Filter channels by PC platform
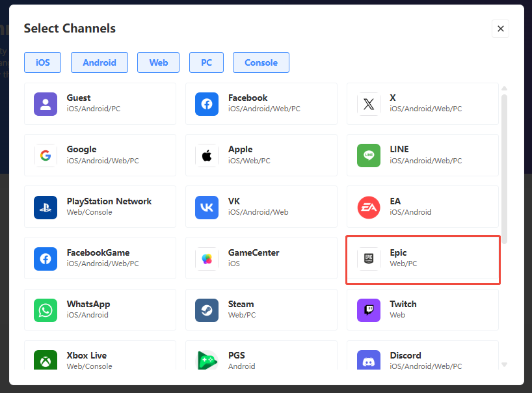 (x=206, y=62)
